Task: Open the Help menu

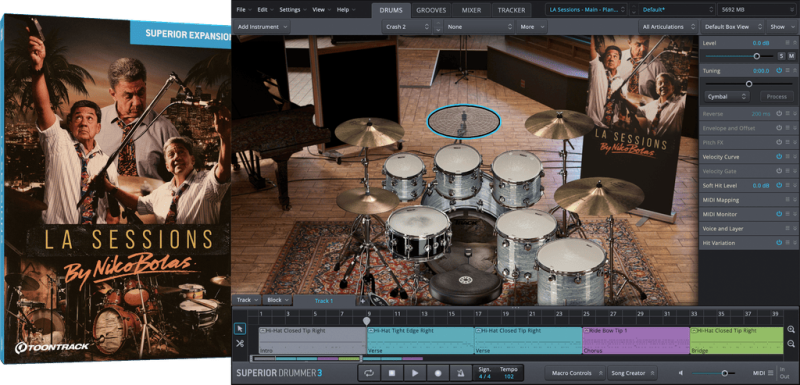Action: (345, 10)
